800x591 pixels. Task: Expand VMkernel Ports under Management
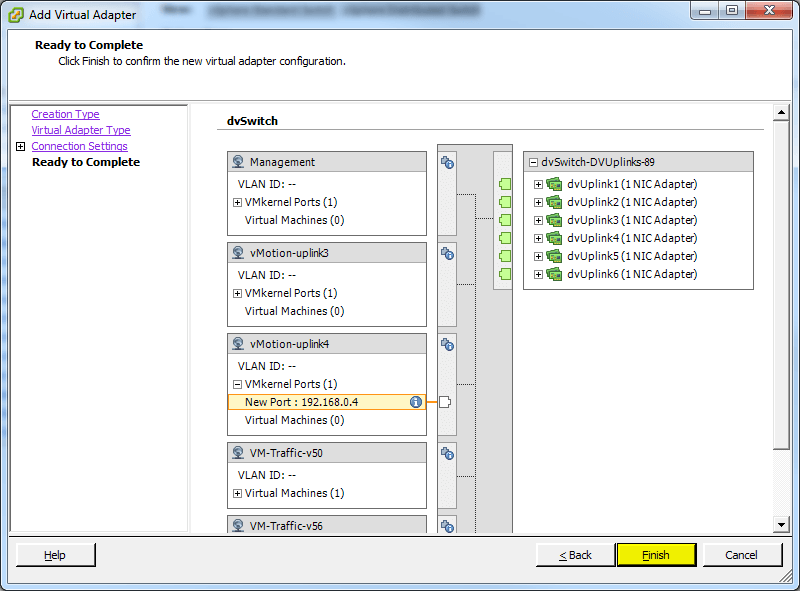pyautogui.click(x=237, y=202)
